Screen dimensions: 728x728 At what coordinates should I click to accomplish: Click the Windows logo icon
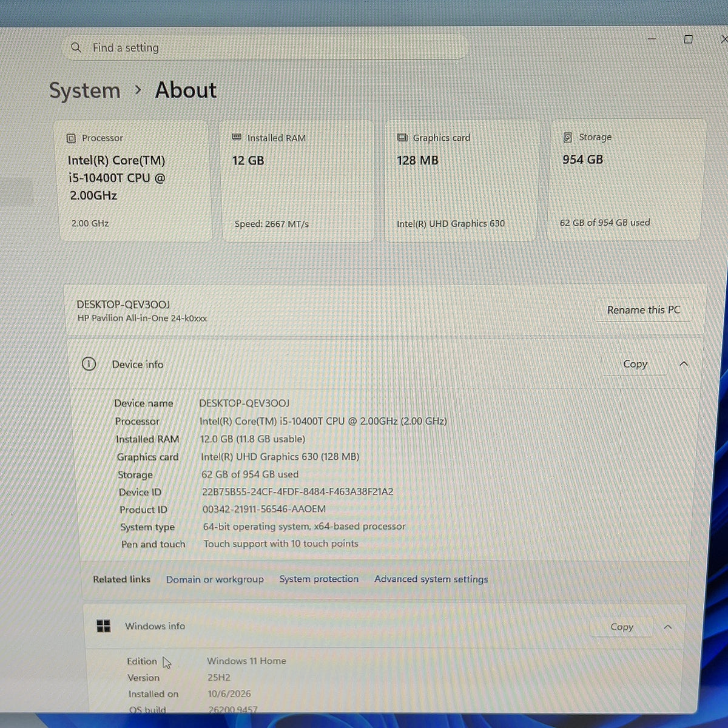pyautogui.click(x=104, y=626)
